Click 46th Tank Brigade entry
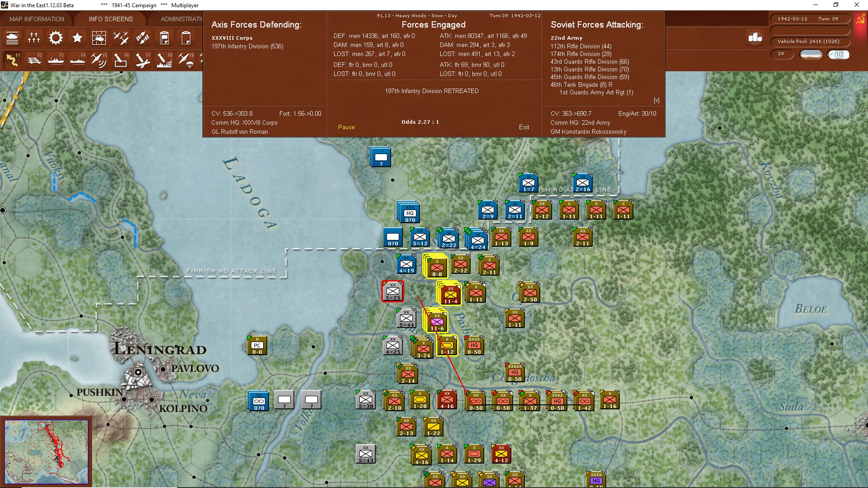868x488 pixels. pyautogui.click(x=581, y=85)
